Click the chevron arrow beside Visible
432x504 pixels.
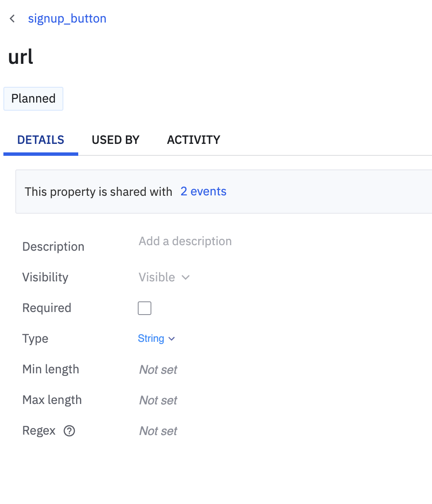click(x=185, y=278)
